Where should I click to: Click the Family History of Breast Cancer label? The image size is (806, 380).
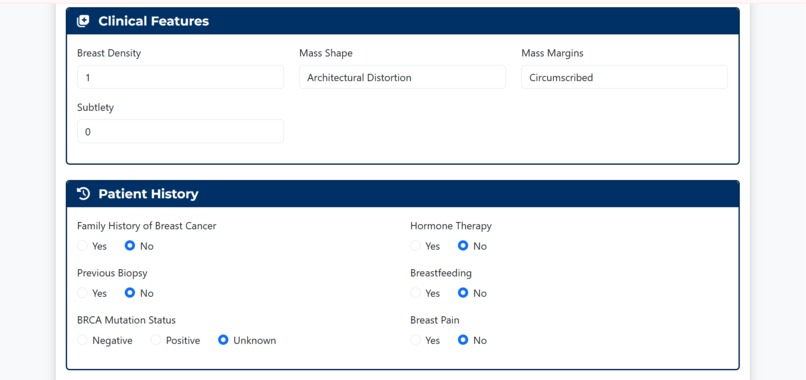146,226
